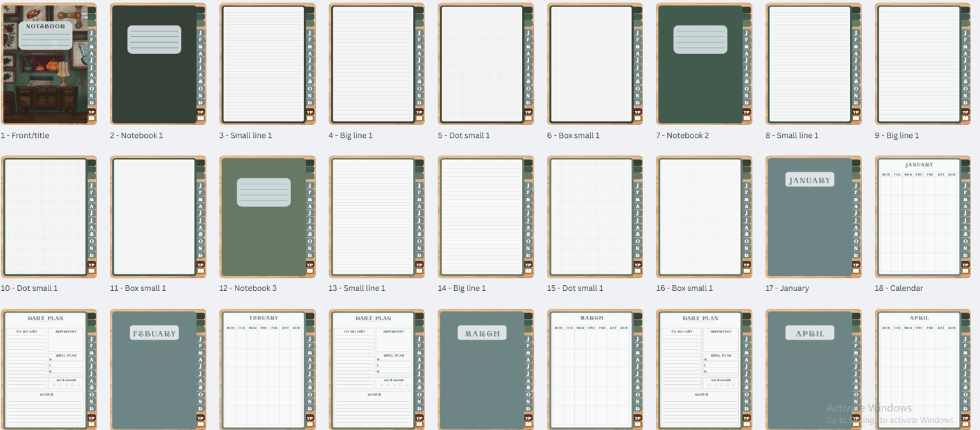The image size is (980, 430).
Task: Click the "16 - Box small 1" label
Action: (685, 288)
